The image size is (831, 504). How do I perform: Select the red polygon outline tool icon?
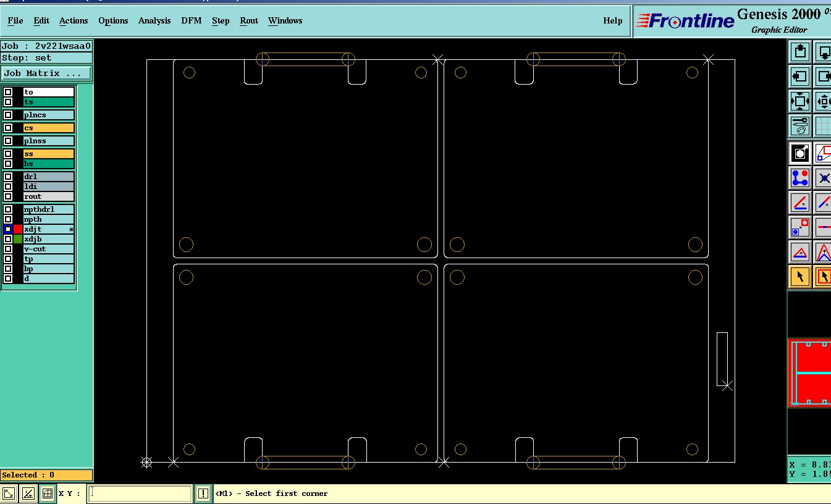click(823, 153)
